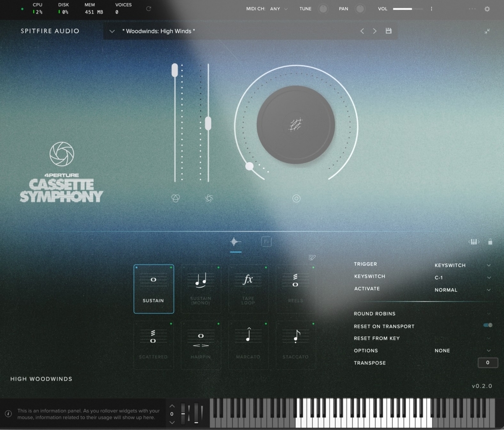504x430 pixels.
Task: Toggle Reset on Transport switch
Action: click(488, 325)
